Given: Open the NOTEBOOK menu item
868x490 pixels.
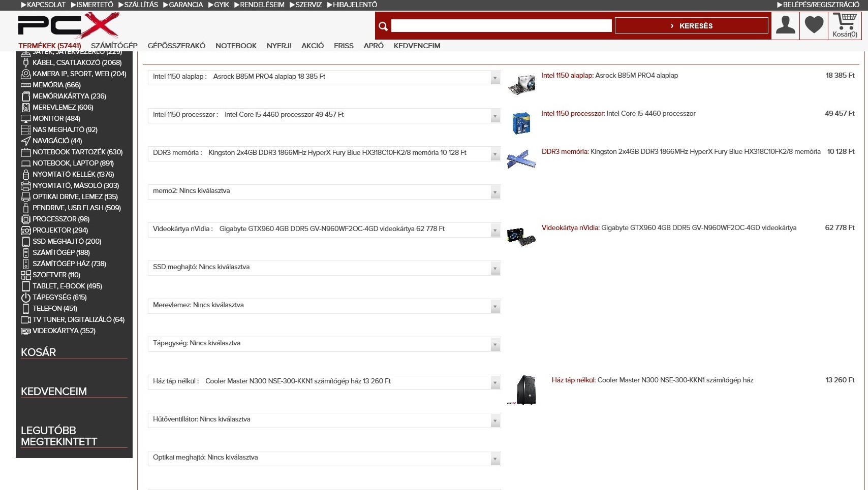Looking at the screenshot, I should coord(236,46).
